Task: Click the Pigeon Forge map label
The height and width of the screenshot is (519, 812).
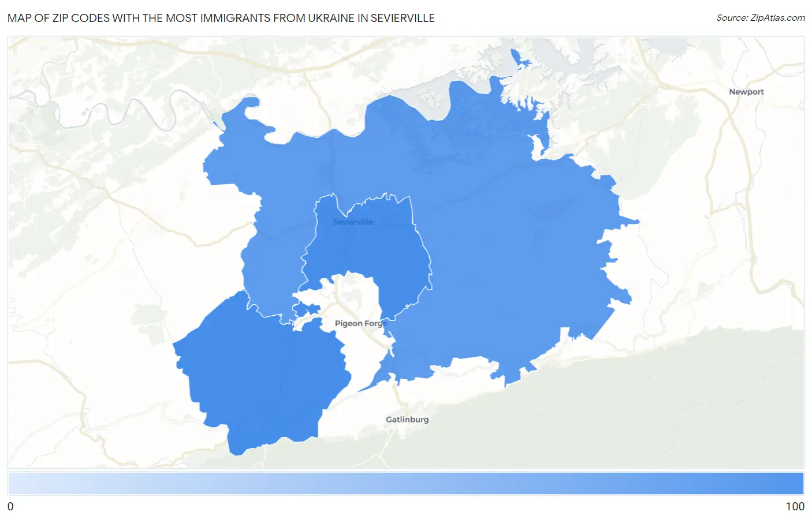Action: click(360, 323)
